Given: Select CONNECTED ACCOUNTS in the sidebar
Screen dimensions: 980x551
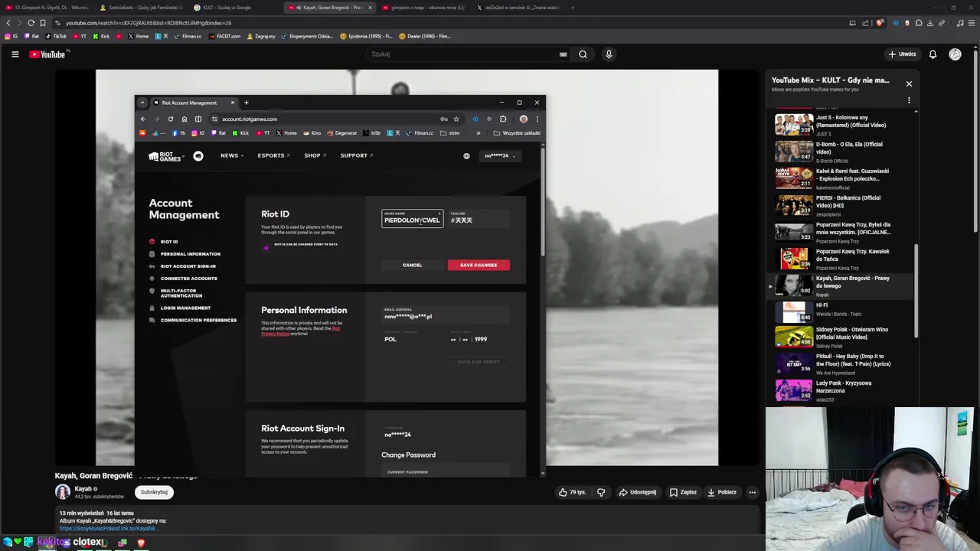Looking at the screenshot, I should pyautogui.click(x=188, y=279).
